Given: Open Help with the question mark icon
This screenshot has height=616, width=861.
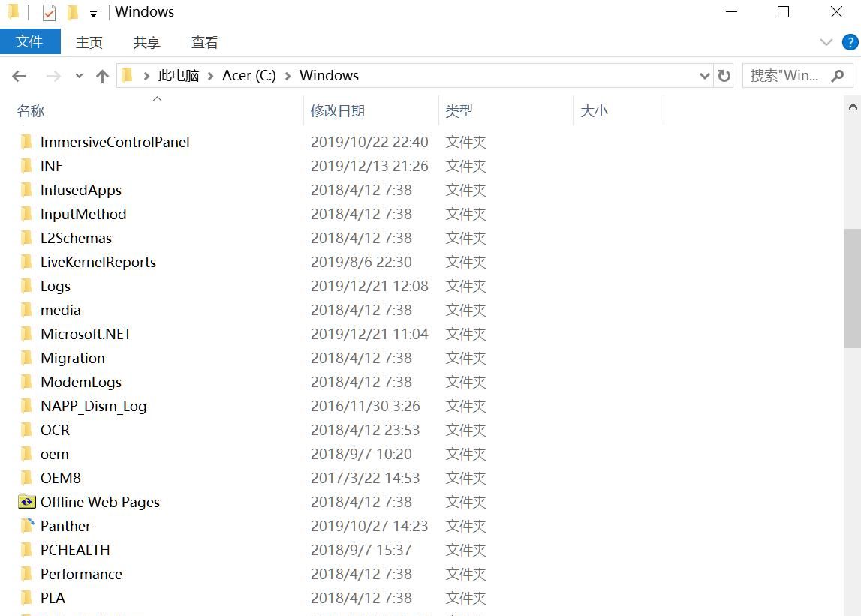Looking at the screenshot, I should tap(850, 42).
